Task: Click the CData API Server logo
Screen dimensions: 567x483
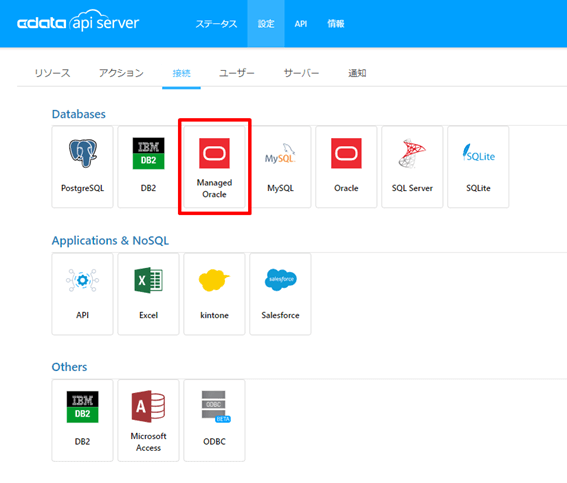Action: (x=78, y=21)
